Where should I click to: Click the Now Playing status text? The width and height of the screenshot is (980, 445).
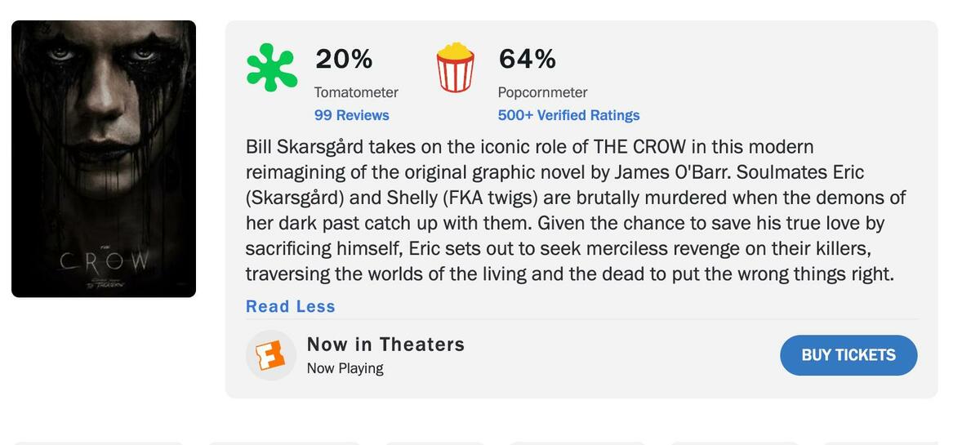[345, 368]
